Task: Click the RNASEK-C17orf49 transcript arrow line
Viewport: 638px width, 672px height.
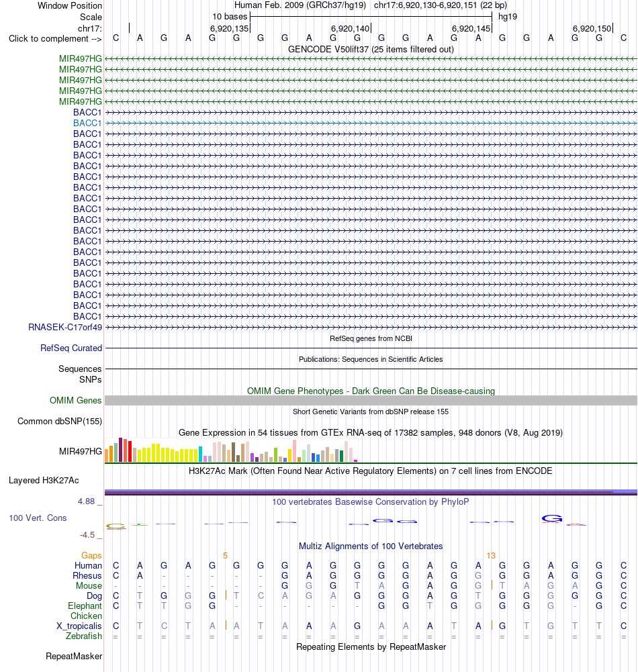Action: coord(371,328)
